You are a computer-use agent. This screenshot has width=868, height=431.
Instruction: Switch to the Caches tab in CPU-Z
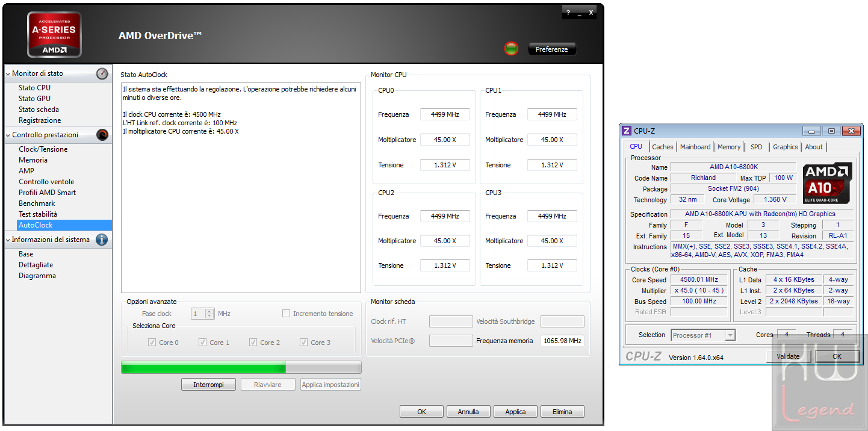662,147
